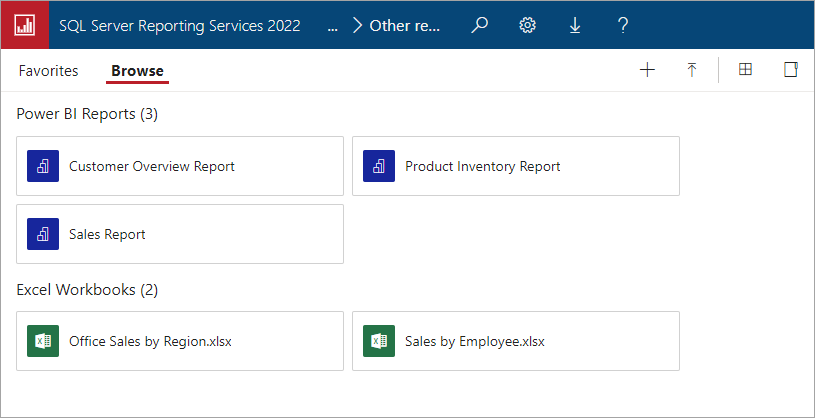Click the Upload arrow icon
The height and width of the screenshot is (418, 815).
pyautogui.click(x=691, y=70)
